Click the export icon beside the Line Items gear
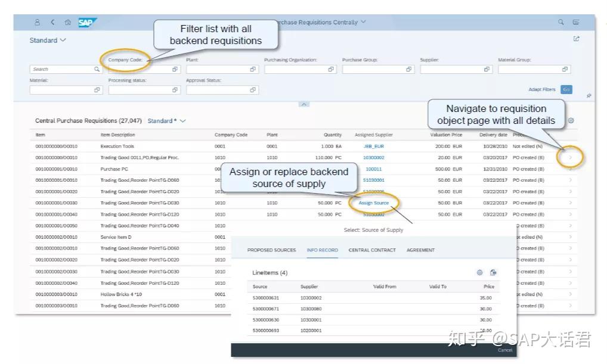607x364 pixels. pos(493,272)
